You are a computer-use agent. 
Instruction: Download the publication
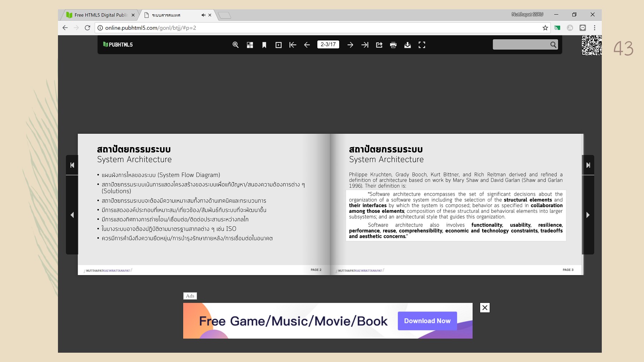(x=408, y=45)
